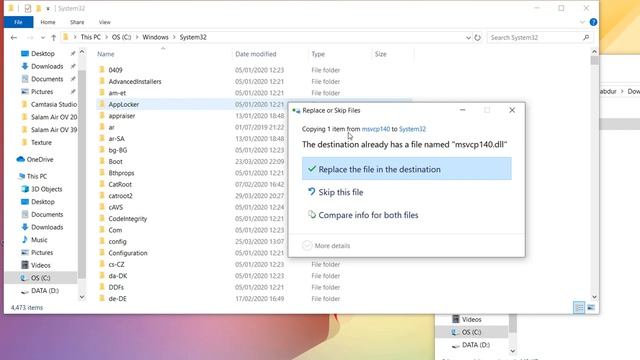The image size is (640, 360).
Task: Switch to details view layout icon
Action: [579, 307]
